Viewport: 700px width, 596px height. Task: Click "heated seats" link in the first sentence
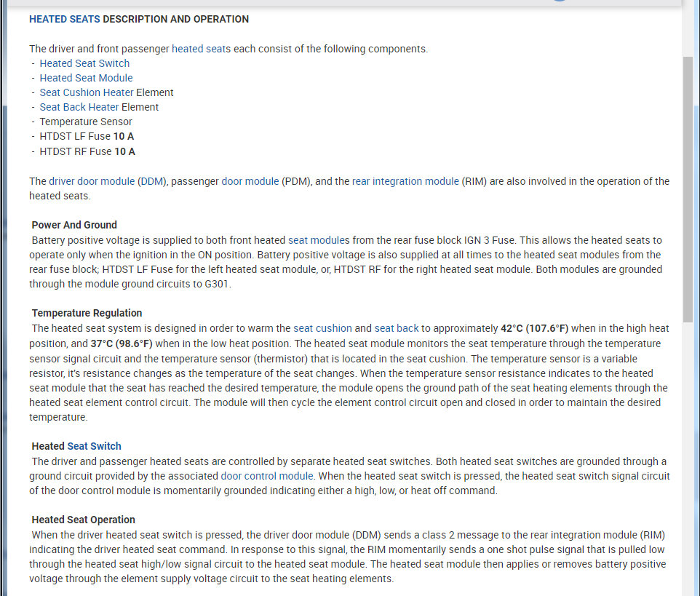[x=201, y=49]
